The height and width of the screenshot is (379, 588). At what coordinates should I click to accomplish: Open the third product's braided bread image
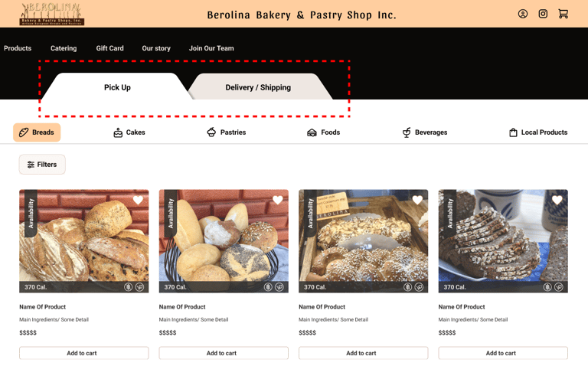(364, 240)
